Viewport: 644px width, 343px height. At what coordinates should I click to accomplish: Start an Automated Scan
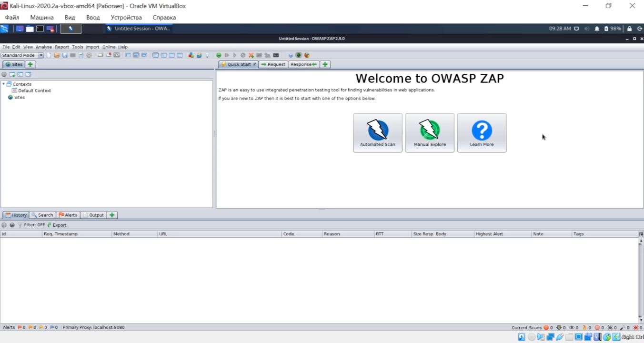(378, 133)
